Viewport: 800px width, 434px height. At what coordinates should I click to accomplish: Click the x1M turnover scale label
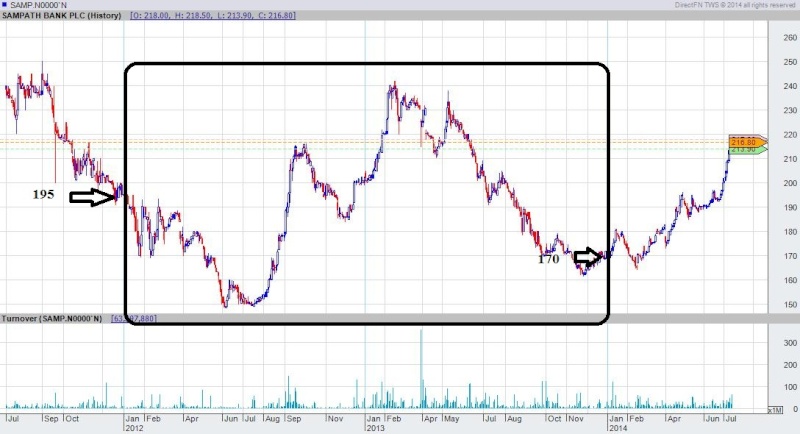[x=774, y=410]
